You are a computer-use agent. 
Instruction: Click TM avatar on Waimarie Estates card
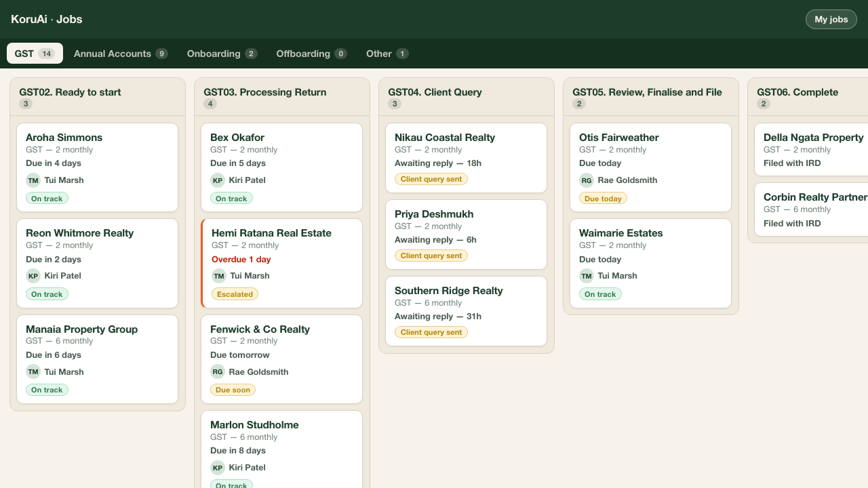[587, 276]
